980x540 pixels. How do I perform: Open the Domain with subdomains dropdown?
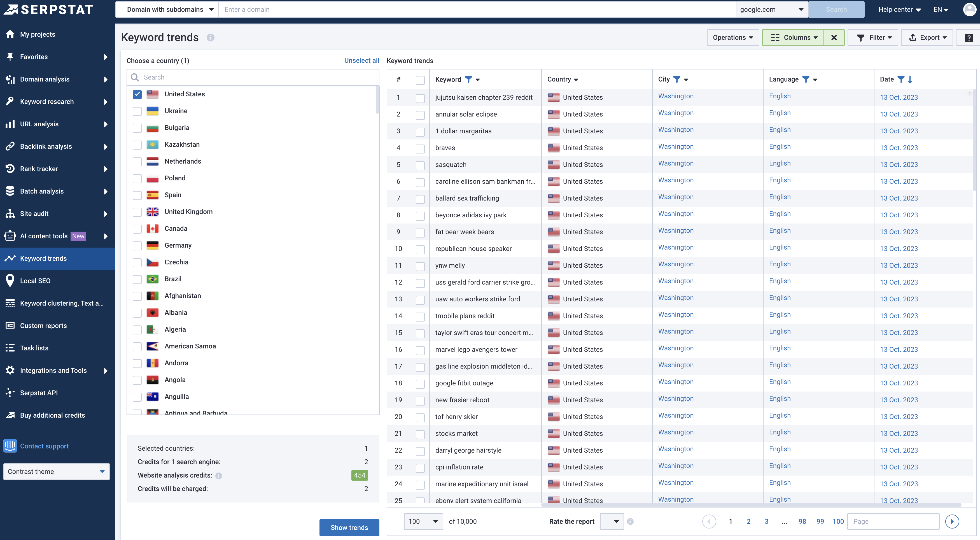point(167,10)
